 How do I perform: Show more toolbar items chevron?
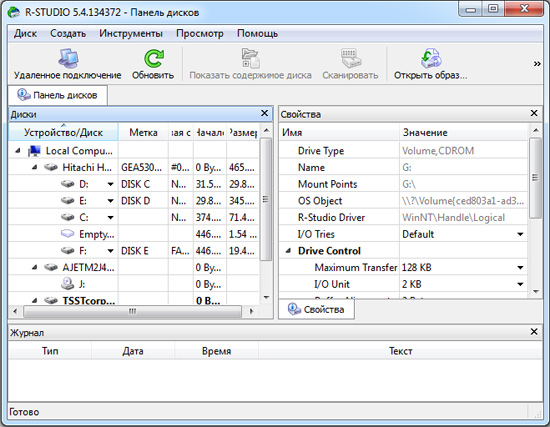537,64
